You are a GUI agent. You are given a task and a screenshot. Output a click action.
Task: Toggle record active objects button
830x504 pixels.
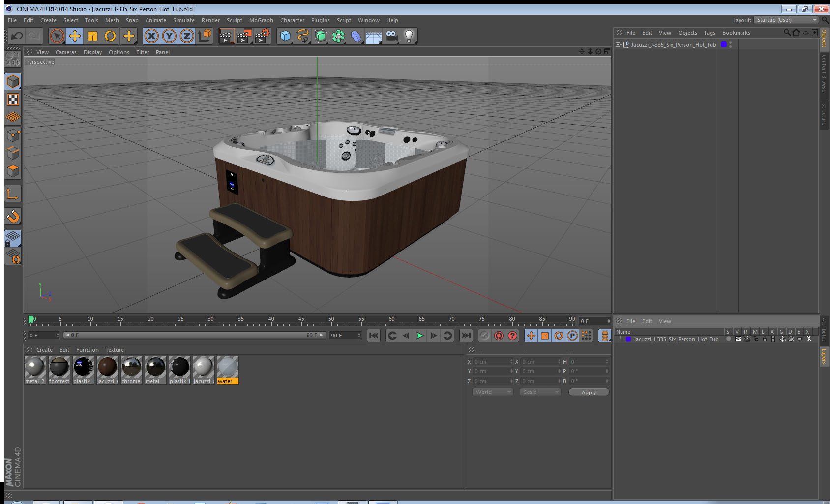(485, 336)
